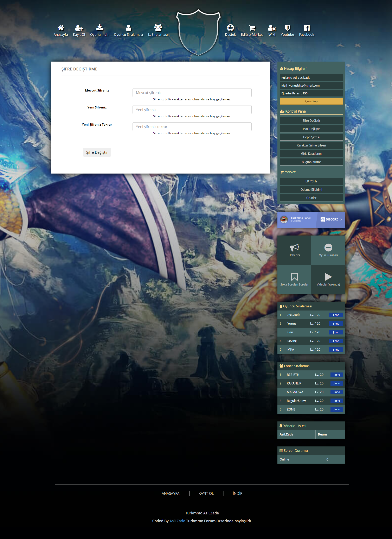The height and width of the screenshot is (539, 392).
Task: Click the Hesap Bilgileri heading icon
Action: [282, 68]
